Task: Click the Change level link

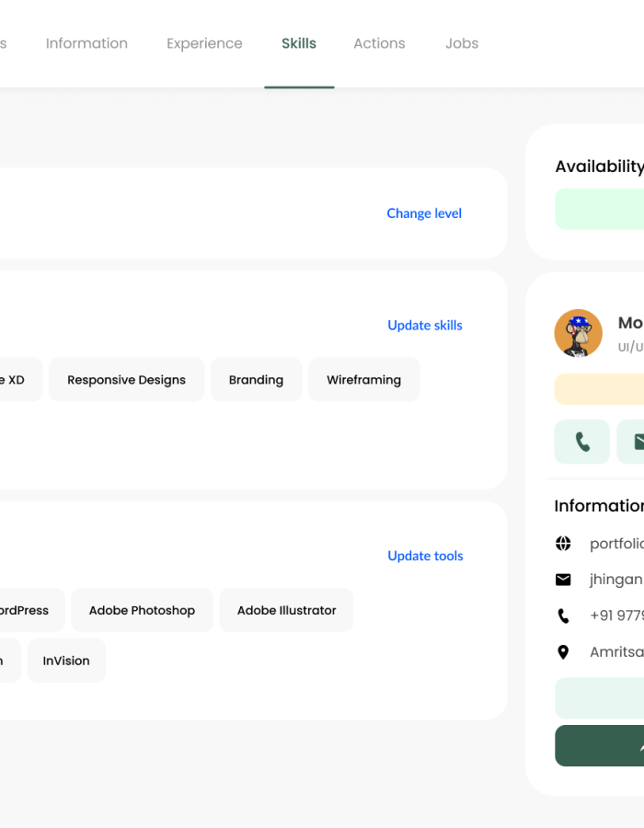Action: point(424,213)
